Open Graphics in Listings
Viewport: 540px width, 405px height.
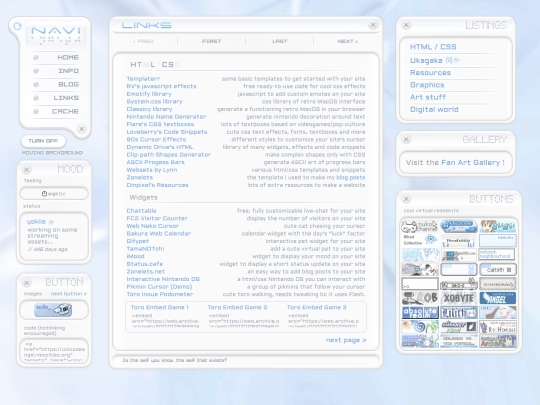(427, 85)
